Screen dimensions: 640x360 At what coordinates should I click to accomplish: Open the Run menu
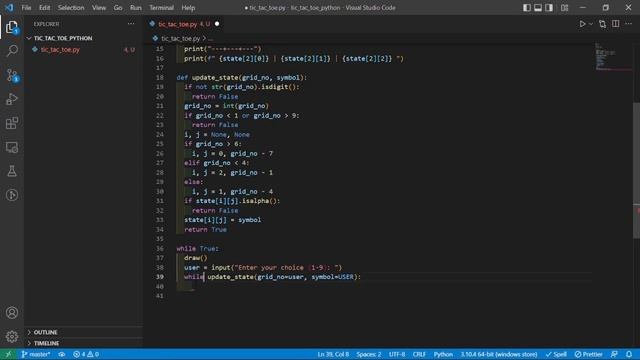pyautogui.click(x=136, y=8)
